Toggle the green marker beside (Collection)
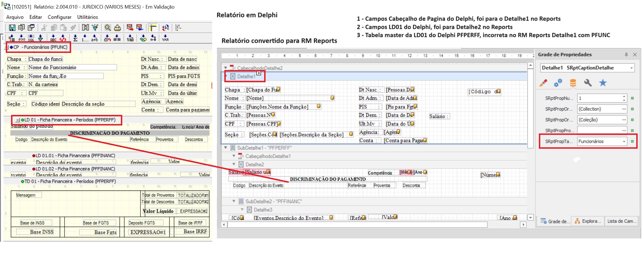This screenshot has width=644, height=260. [632, 109]
